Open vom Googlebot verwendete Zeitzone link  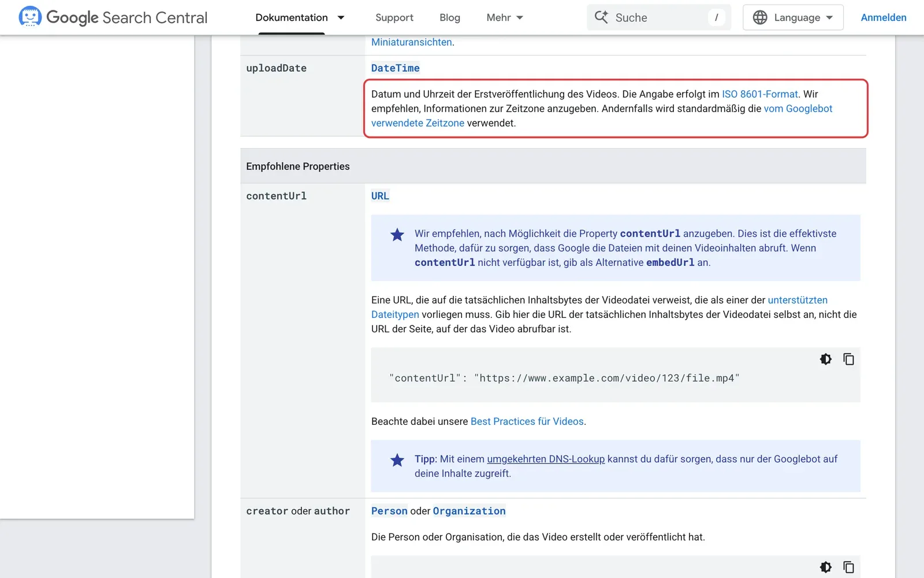pyautogui.click(x=798, y=109)
